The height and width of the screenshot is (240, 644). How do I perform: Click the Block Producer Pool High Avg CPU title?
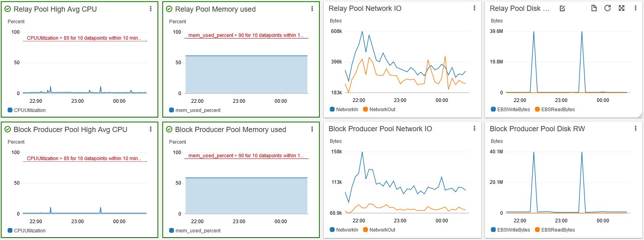[71, 129]
